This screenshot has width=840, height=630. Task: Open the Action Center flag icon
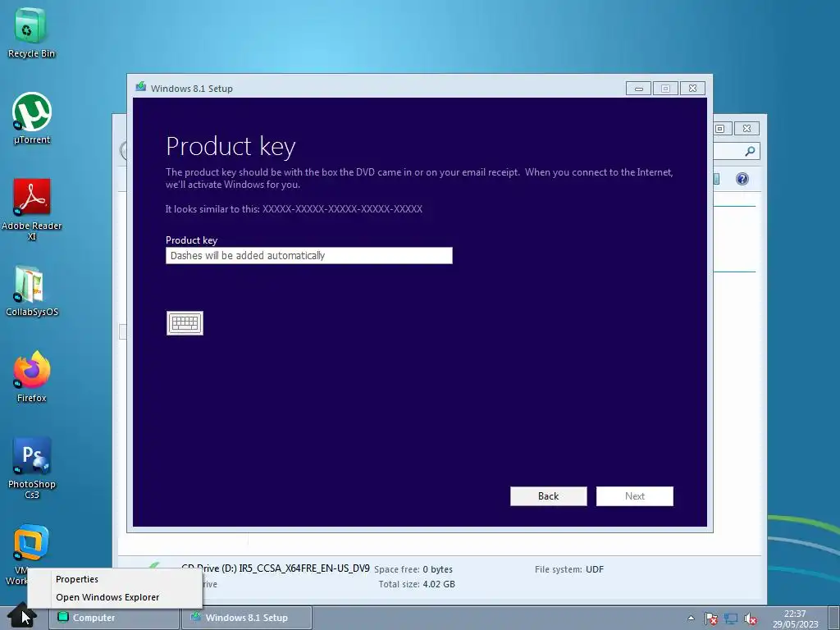pyautogui.click(x=711, y=619)
